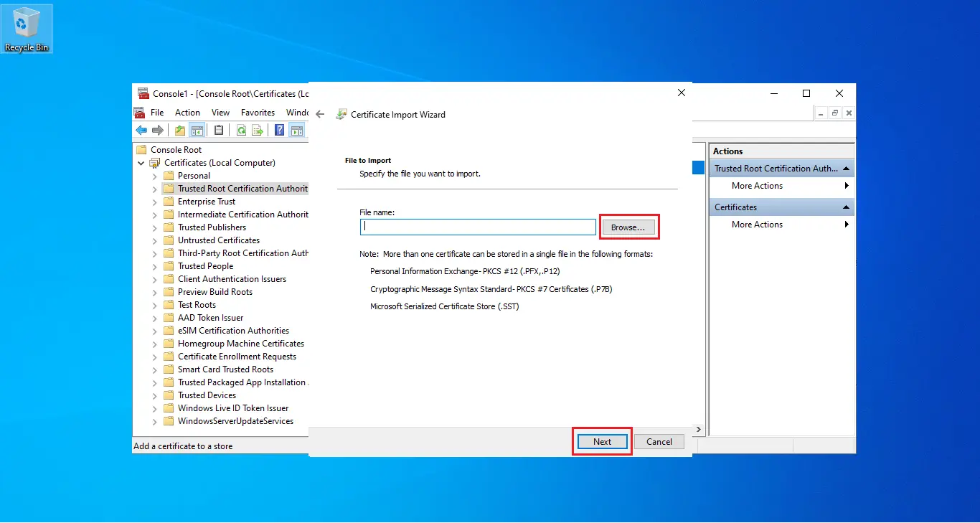980x523 pixels.
Task: Close the inner console child window
Action: 849,113
